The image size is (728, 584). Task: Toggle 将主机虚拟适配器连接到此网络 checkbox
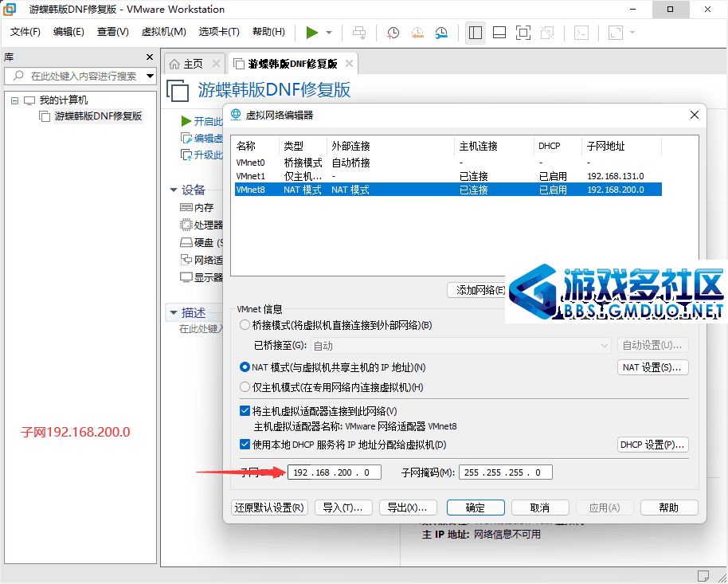245,411
